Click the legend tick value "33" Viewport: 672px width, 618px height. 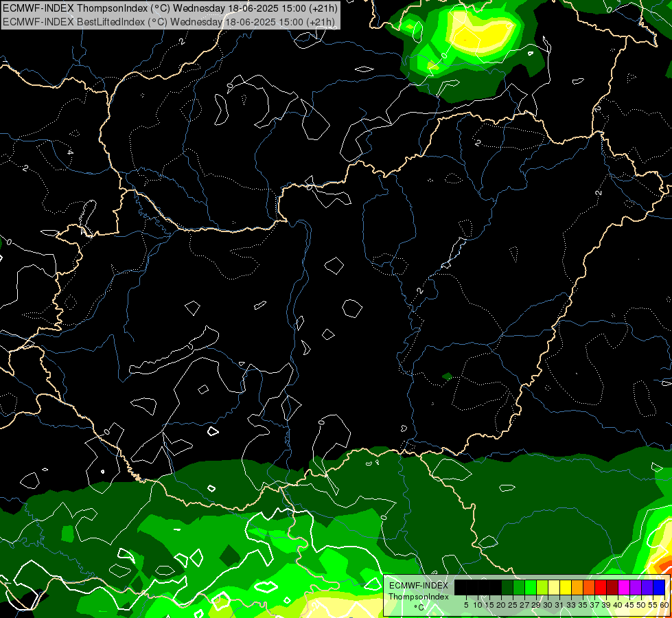571,605
